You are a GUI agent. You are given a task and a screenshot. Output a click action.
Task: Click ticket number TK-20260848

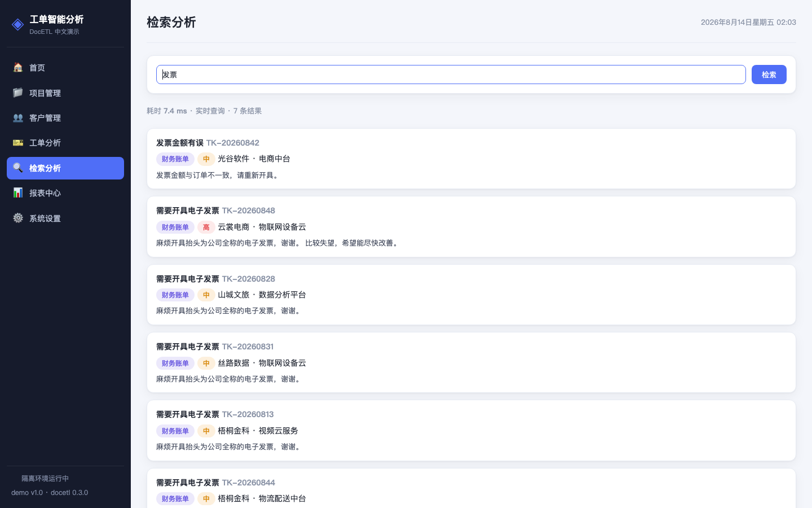coord(248,211)
